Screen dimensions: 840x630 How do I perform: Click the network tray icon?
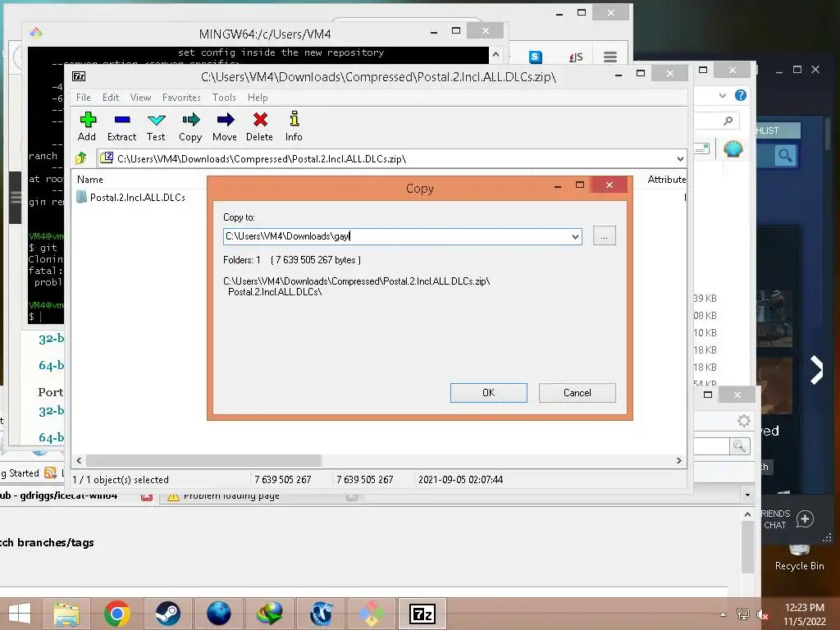coord(743,614)
